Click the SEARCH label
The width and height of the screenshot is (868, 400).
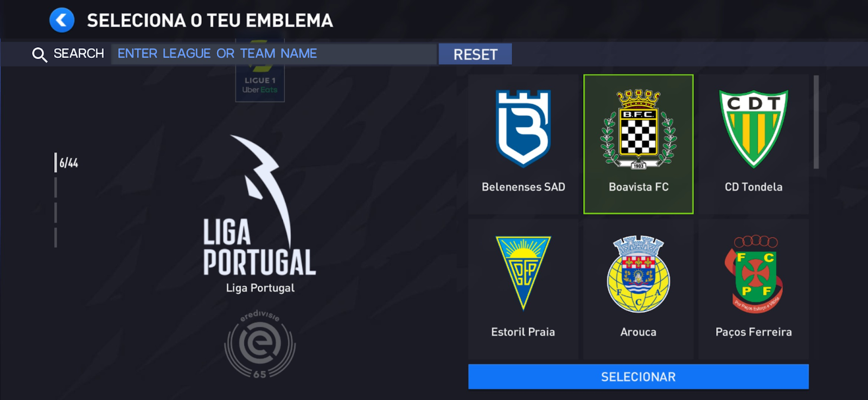click(79, 54)
